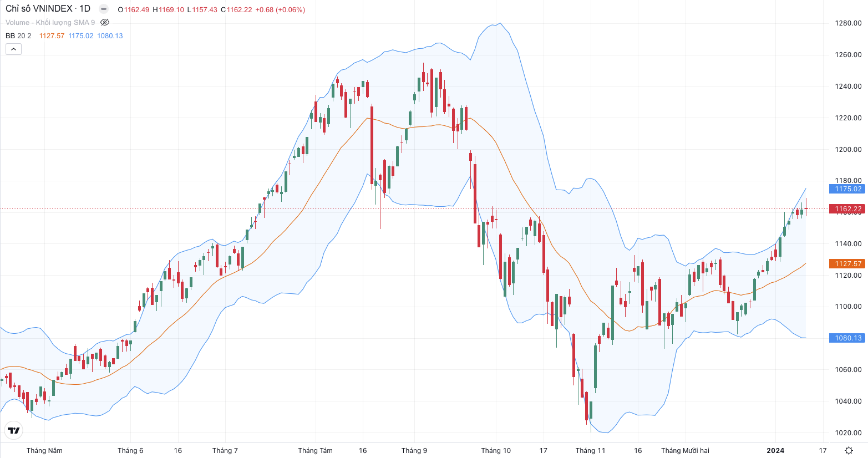Click the Tháng 9 time axis label

(x=414, y=450)
